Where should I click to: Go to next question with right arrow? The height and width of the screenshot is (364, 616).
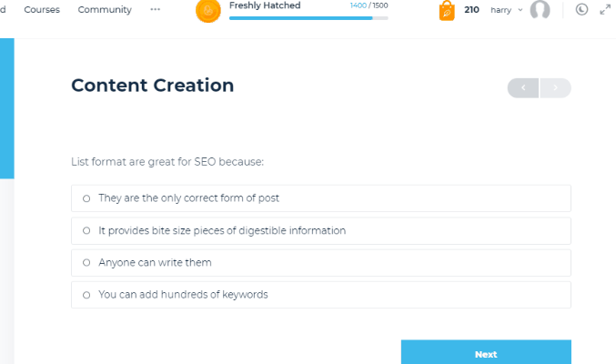click(x=555, y=87)
